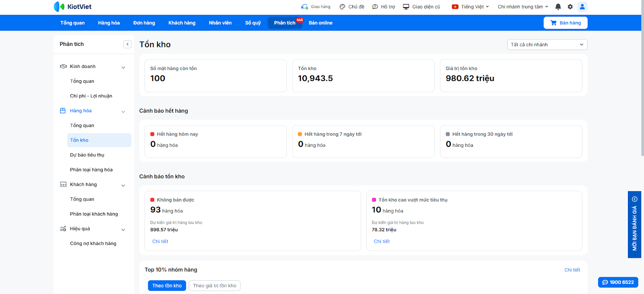Open the Sổ quỹ menu
This screenshot has width=644, height=294.
[x=253, y=23]
